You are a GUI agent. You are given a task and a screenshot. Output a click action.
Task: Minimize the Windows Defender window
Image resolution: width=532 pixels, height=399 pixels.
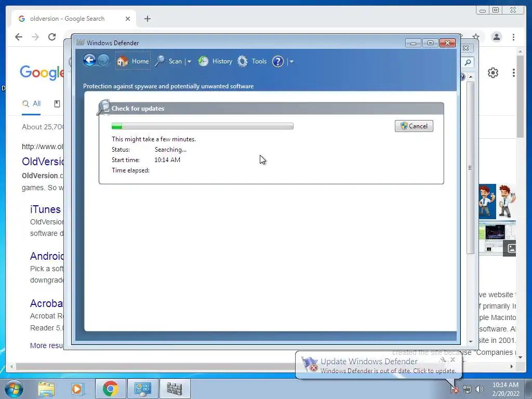[x=413, y=43]
